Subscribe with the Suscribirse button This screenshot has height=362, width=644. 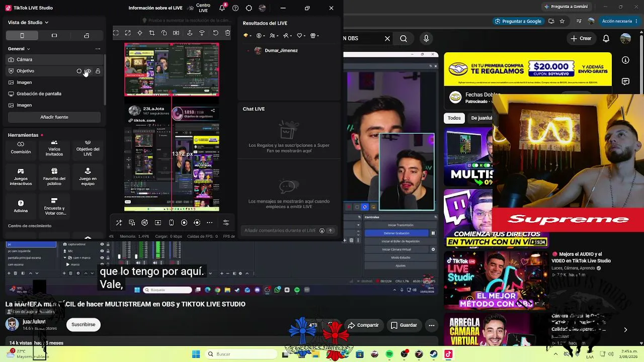tap(84, 325)
